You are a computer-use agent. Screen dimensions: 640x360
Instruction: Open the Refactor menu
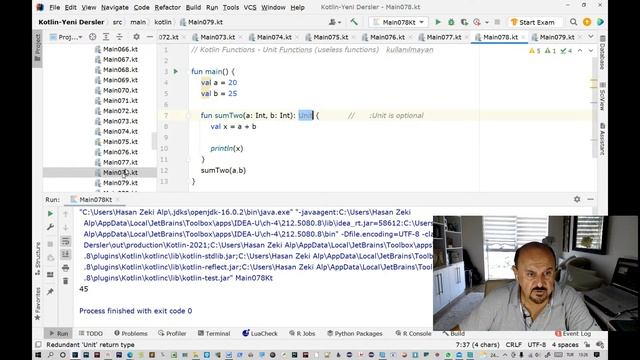point(167,7)
